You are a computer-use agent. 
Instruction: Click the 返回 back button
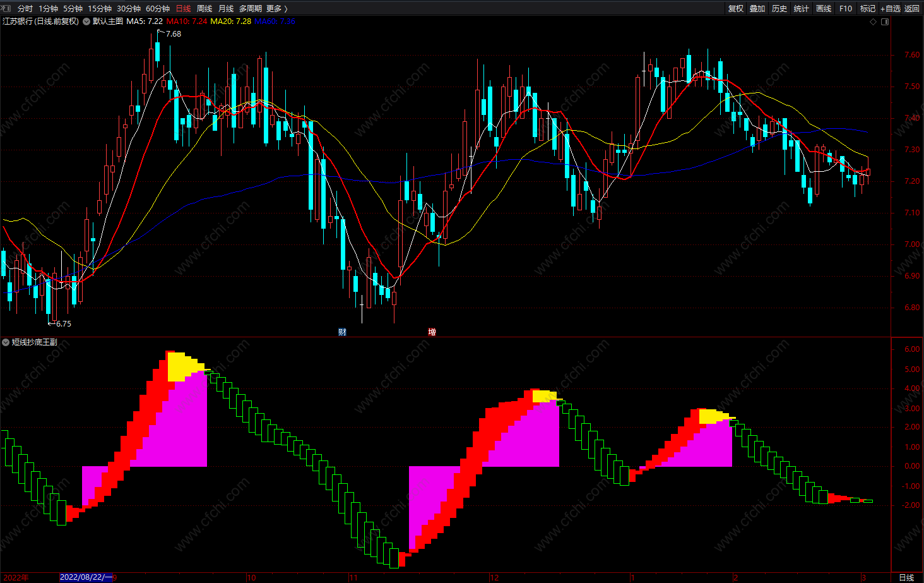912,8
